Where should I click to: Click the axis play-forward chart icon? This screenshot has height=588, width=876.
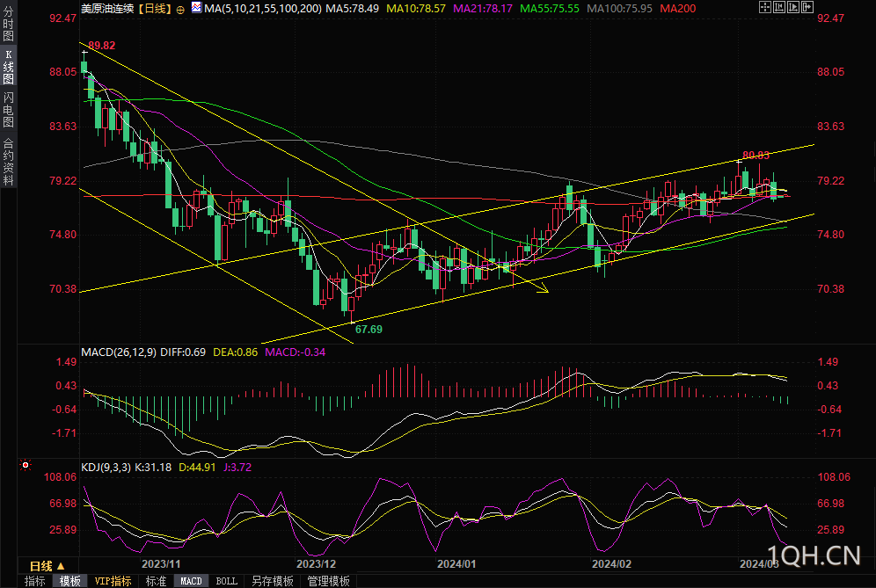coord(792,7)
